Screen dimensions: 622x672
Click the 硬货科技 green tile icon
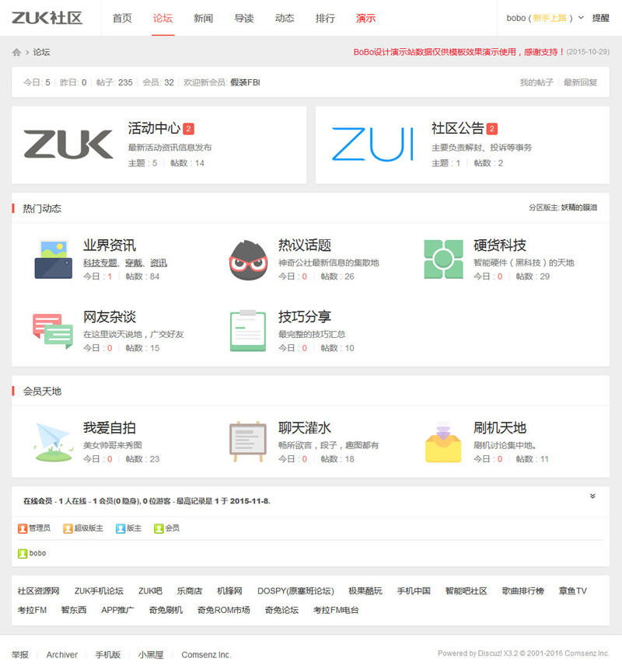[443, 259]
